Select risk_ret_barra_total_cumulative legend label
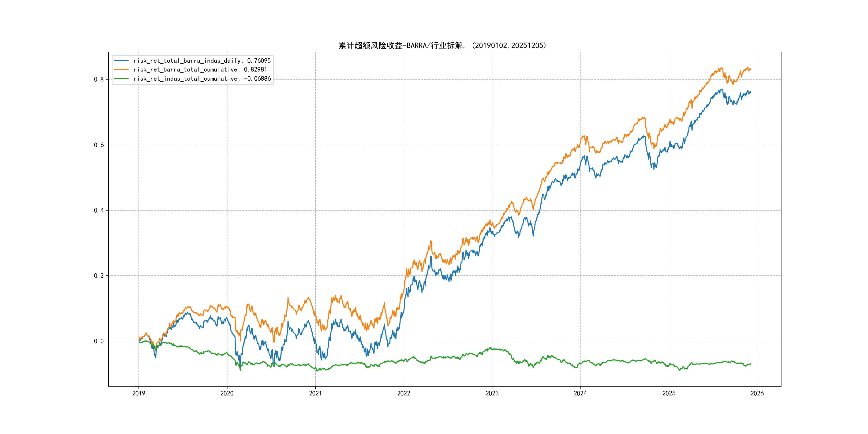 tap(200, 69)
